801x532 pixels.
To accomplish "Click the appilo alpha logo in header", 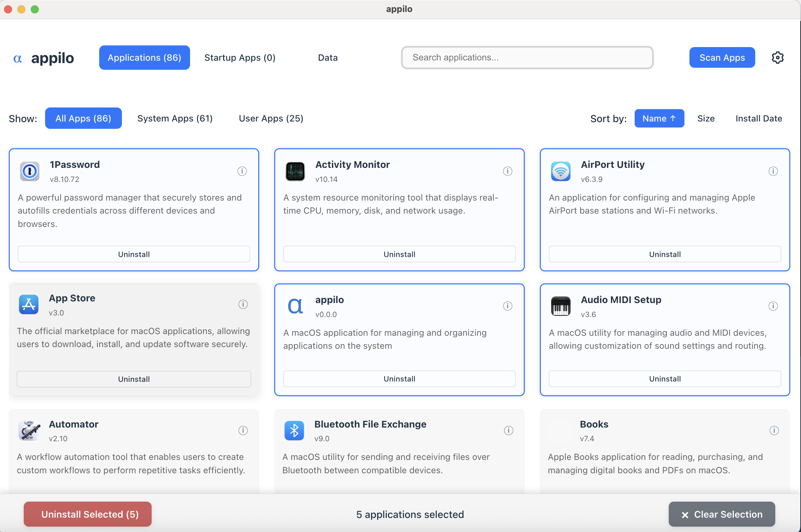I will coord(18,58).
